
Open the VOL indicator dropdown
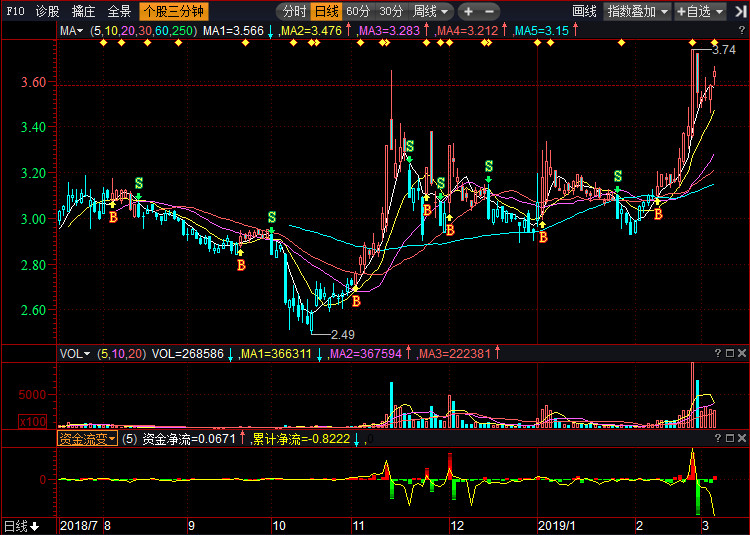(75, 354)
